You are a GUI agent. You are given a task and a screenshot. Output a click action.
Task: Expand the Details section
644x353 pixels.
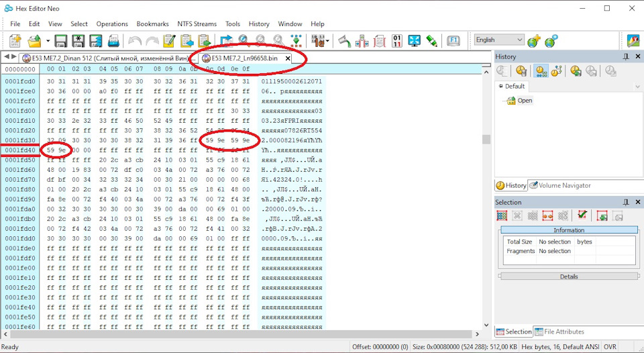tap(569, 276)
